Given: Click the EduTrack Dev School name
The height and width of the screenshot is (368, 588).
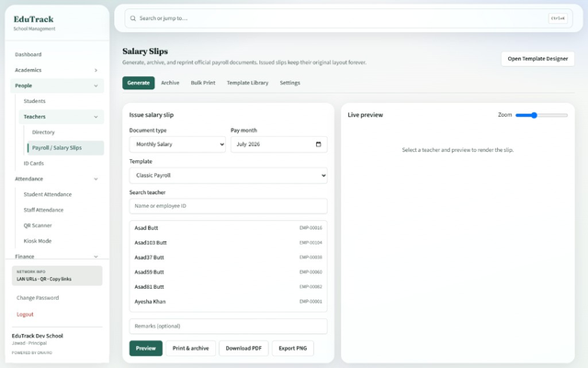Looking at the screenshot, I should click(37, 336).
